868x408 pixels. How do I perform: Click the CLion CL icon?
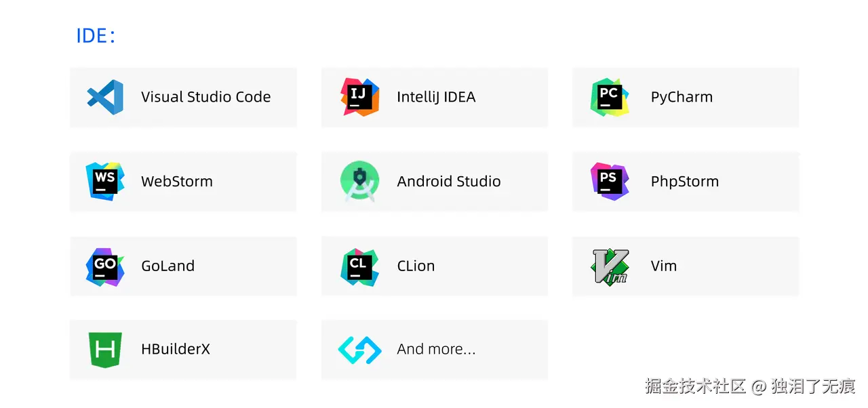point(359,266)
